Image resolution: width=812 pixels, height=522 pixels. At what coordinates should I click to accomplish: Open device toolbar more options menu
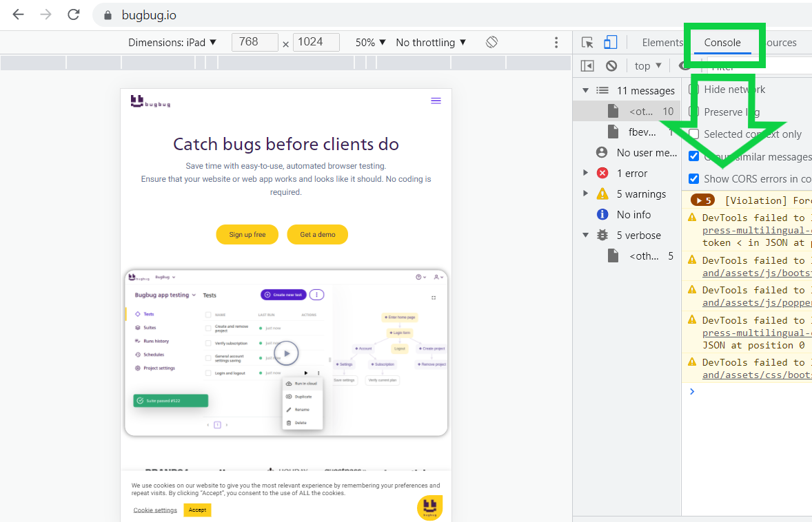click(556, 43)
